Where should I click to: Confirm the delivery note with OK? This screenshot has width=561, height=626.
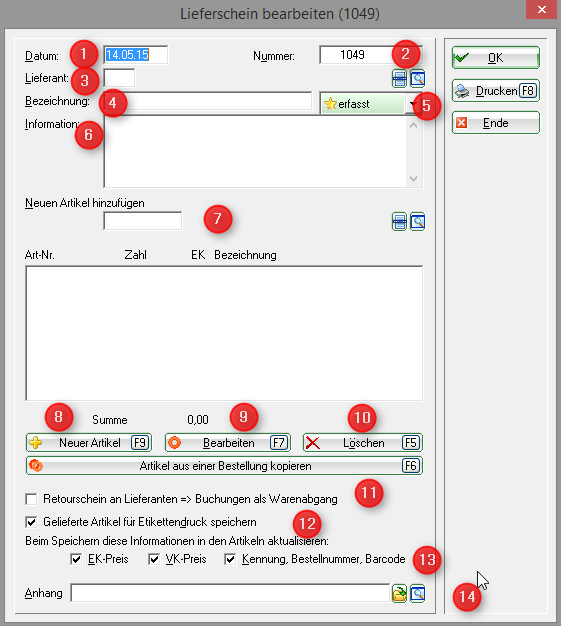[x=496, y=58]
